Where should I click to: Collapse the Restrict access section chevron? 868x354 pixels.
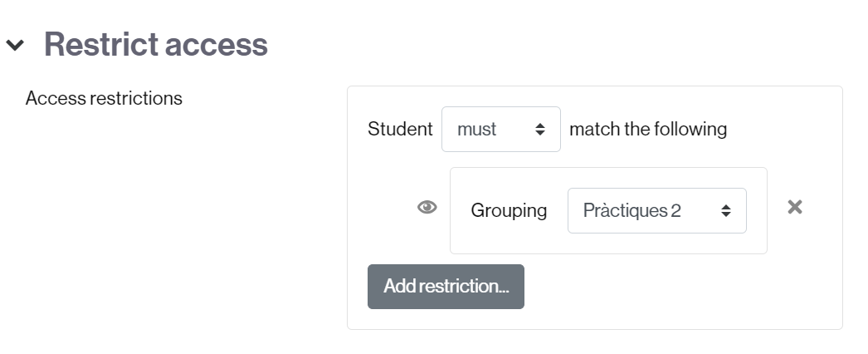(x=15, y=44)
